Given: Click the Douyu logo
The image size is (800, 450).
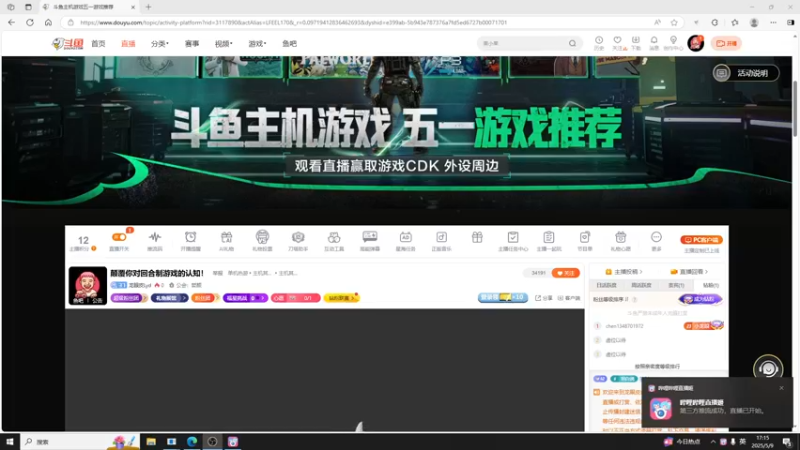Looking at the screenshot, I should (x=67, y=44).
